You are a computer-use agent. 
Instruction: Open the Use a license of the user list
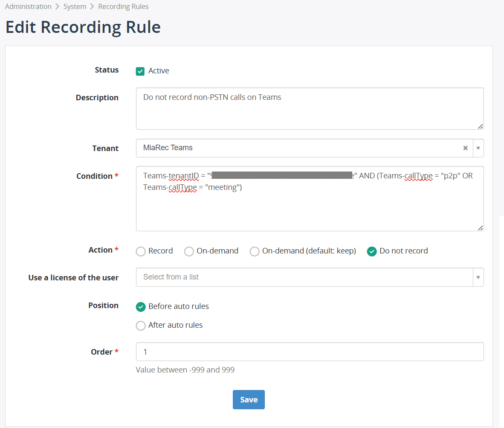click(304, 277)
